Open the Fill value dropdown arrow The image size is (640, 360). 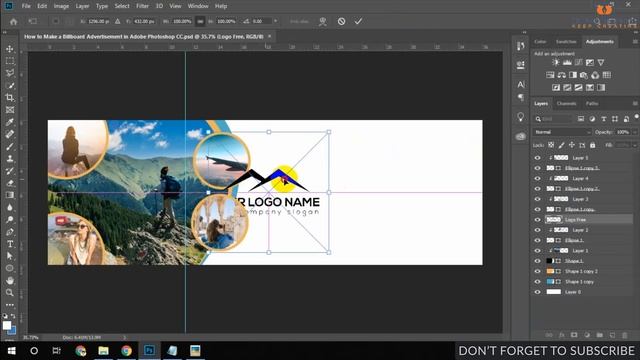pyautogui.click(x=635, y=145)
